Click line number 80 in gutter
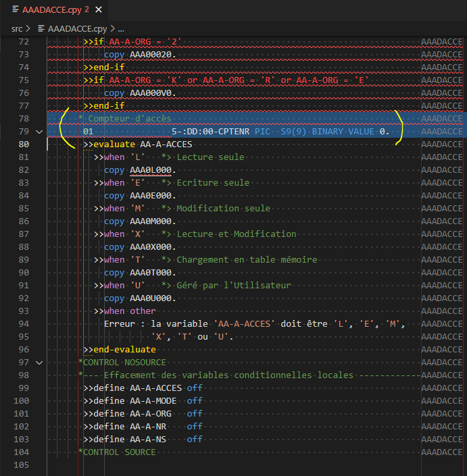The width and height of the screenshot is (467, 476). [x=24, y=144]
